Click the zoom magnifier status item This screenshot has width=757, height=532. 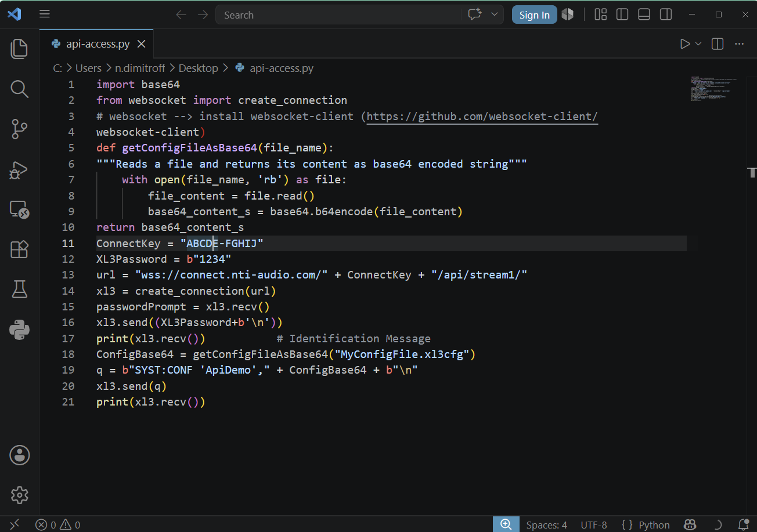click(x=506, y=524)
